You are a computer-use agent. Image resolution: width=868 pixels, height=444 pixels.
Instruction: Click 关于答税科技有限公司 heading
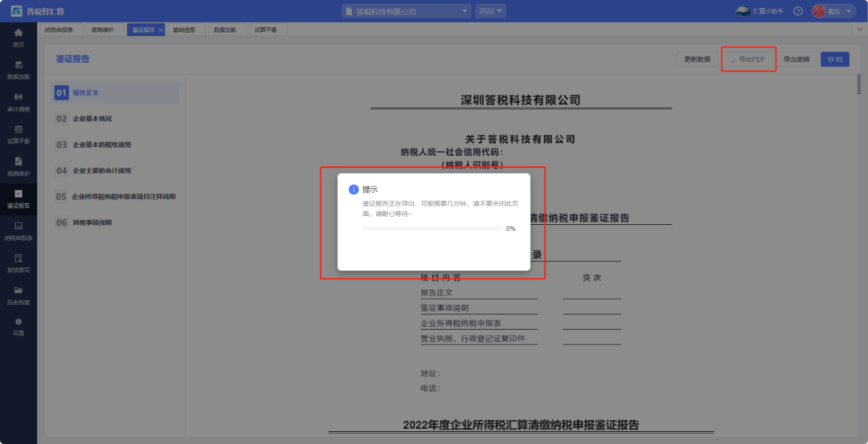click(520, 140)
